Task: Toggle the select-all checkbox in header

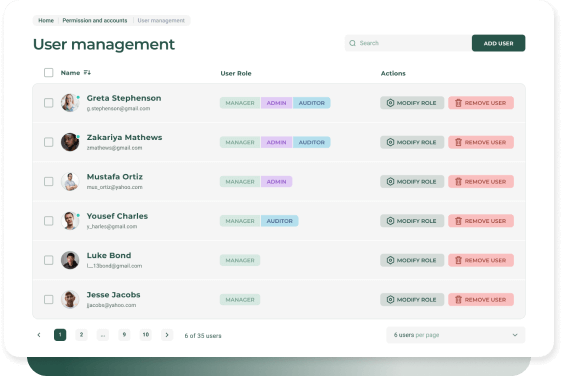Action: tap(48, 73)
